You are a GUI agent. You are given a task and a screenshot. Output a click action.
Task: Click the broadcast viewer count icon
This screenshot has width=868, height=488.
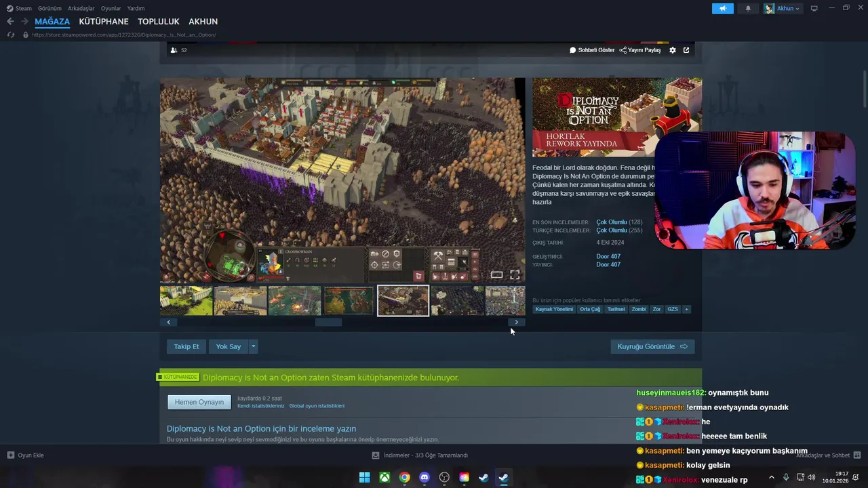174,50
